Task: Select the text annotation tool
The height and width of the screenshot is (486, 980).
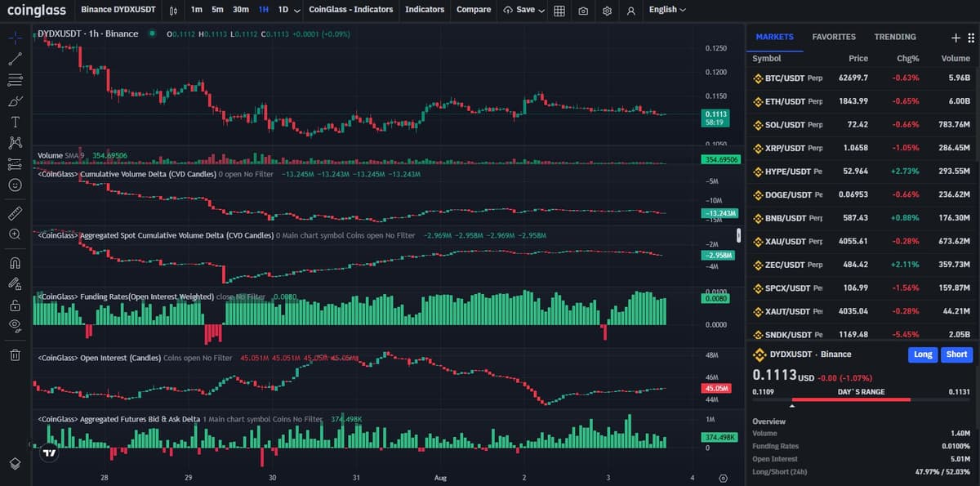Action: (x=15, y=123)
